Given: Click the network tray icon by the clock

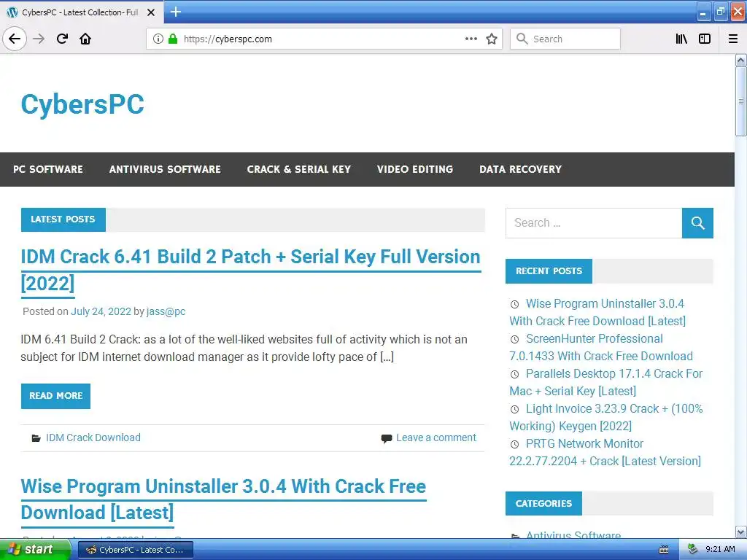Looking at the screenshot, I should (x=693, y=550).
